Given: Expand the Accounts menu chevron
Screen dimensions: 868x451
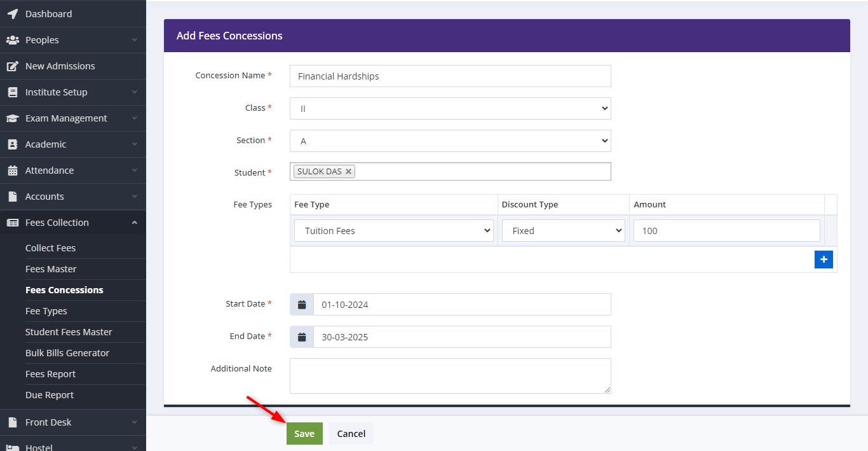Looking at the screenshot, I should 134,197.
